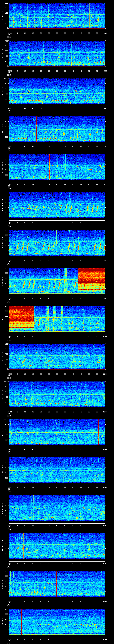The width and height of the screenshot is (114, 644).
Task: Click the 18:00 end time label
Action: (x=105, y=639)
